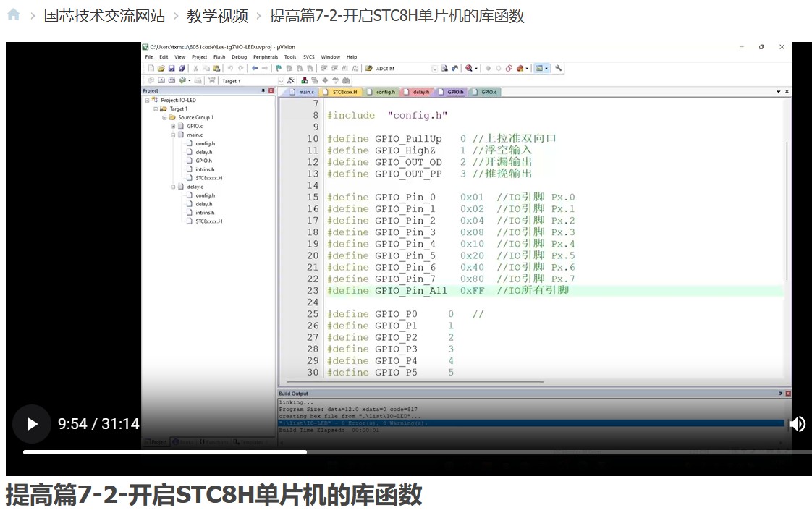Open the editor tab list dropdown arrow

pos(778,92)
